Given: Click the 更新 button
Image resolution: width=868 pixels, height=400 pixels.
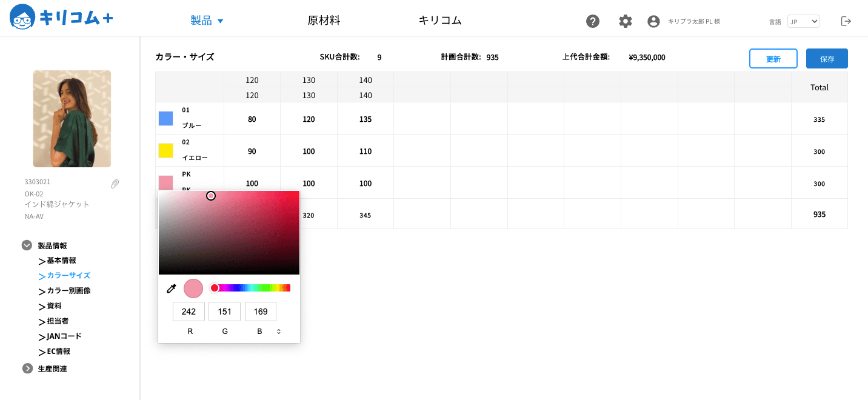Looking at the screenshot, I should (773, 59).
